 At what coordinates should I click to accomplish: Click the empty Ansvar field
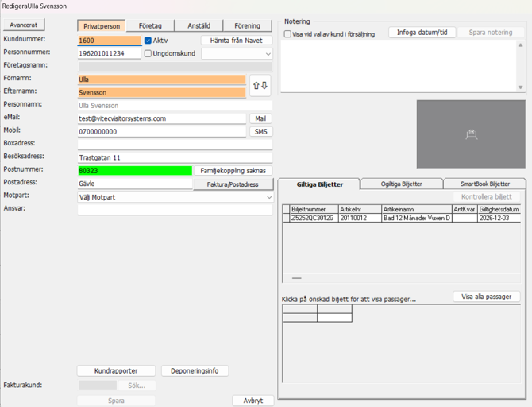175,210
